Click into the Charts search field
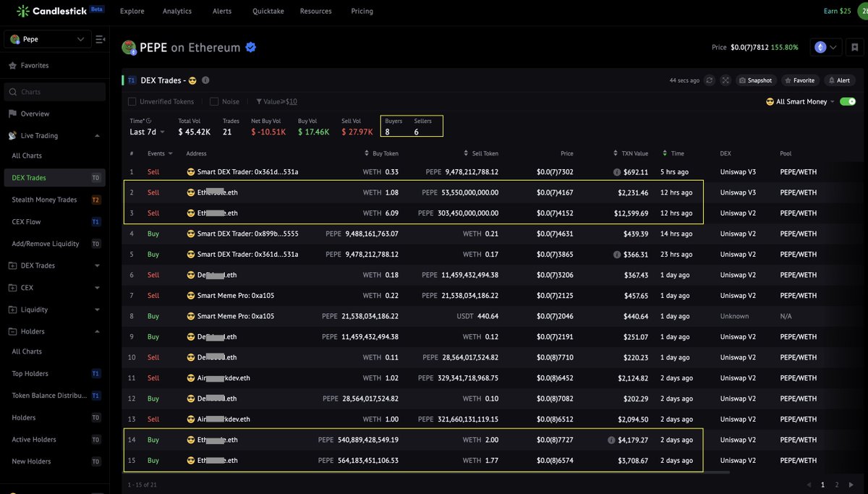 coord(54,92)
